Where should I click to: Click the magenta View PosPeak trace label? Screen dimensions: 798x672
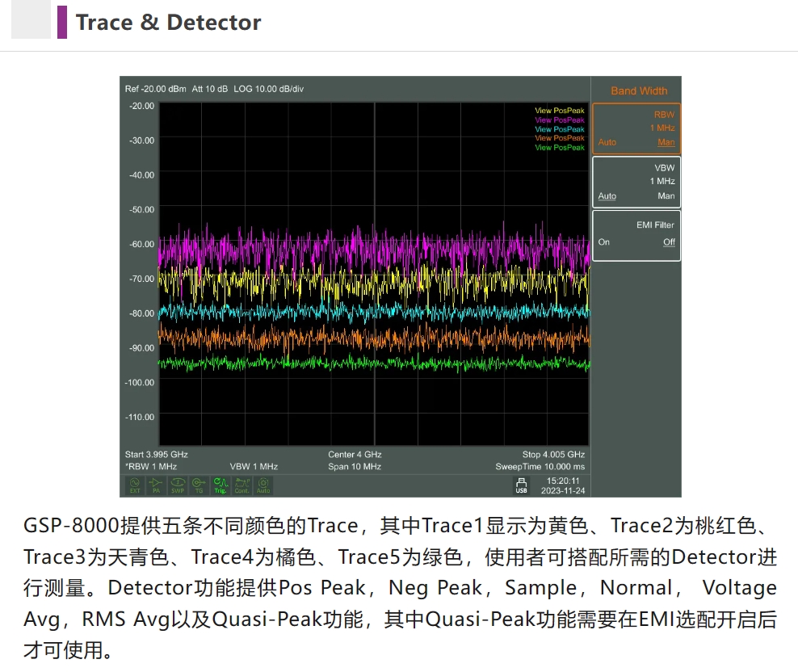point(559,120)
